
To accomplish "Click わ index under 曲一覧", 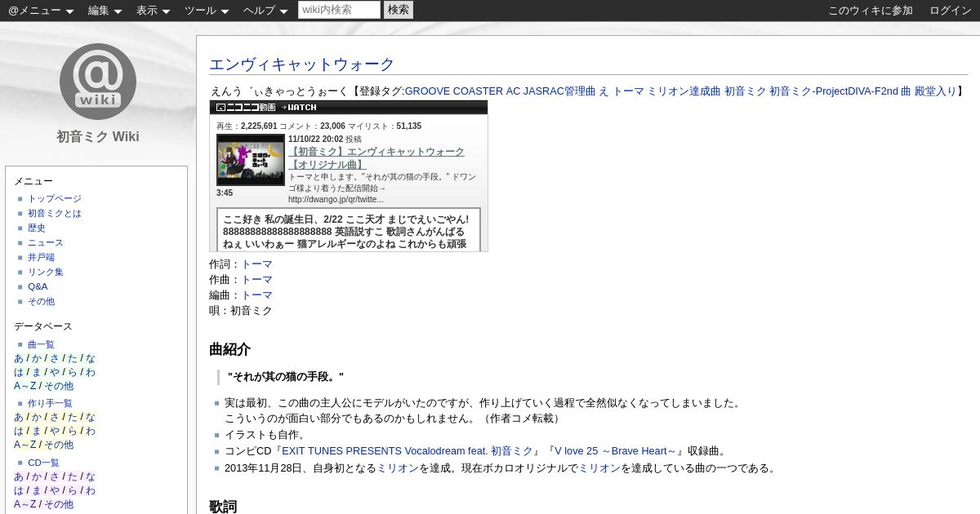I will point(91,372).
